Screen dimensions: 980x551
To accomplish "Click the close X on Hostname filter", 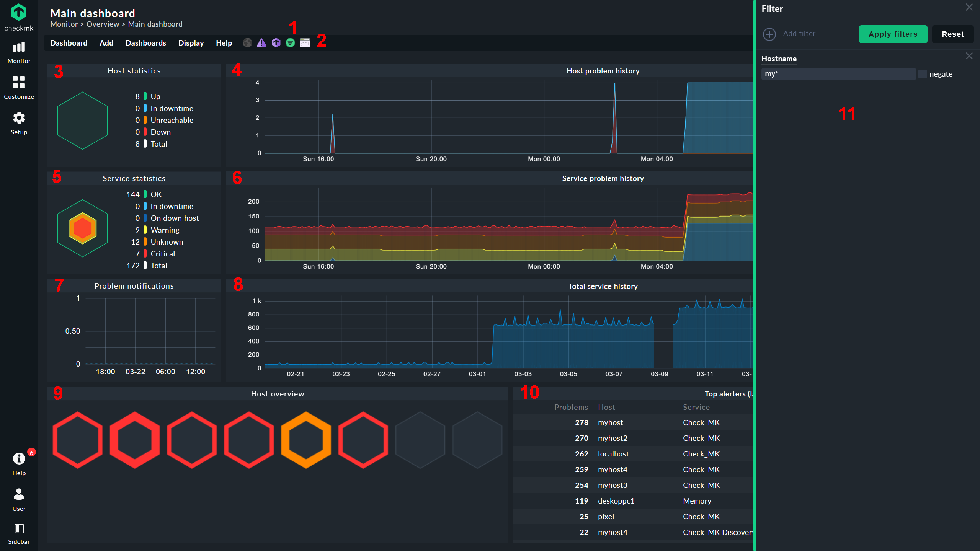I will (969, 58).
